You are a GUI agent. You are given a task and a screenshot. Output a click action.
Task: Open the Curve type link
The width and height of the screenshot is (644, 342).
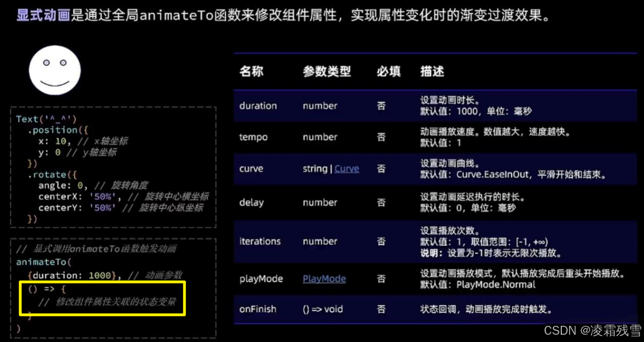(347, 169)
